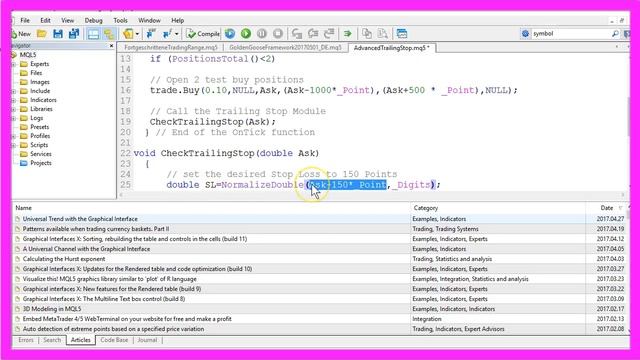Click Step Out debug icon
640x360 pixels.
point(329,34)
